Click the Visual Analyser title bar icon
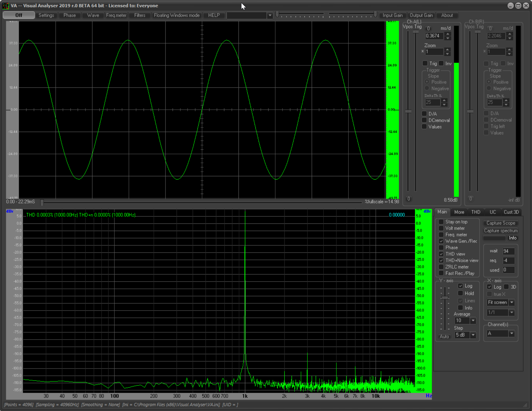The image size is (532, 411). pos(5,6)
